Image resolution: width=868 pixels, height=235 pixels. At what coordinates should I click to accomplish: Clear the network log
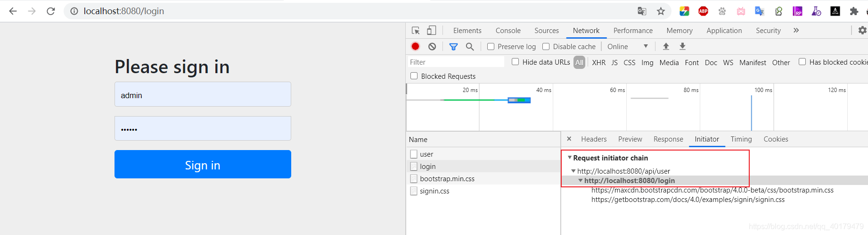[x=432, y=46]
